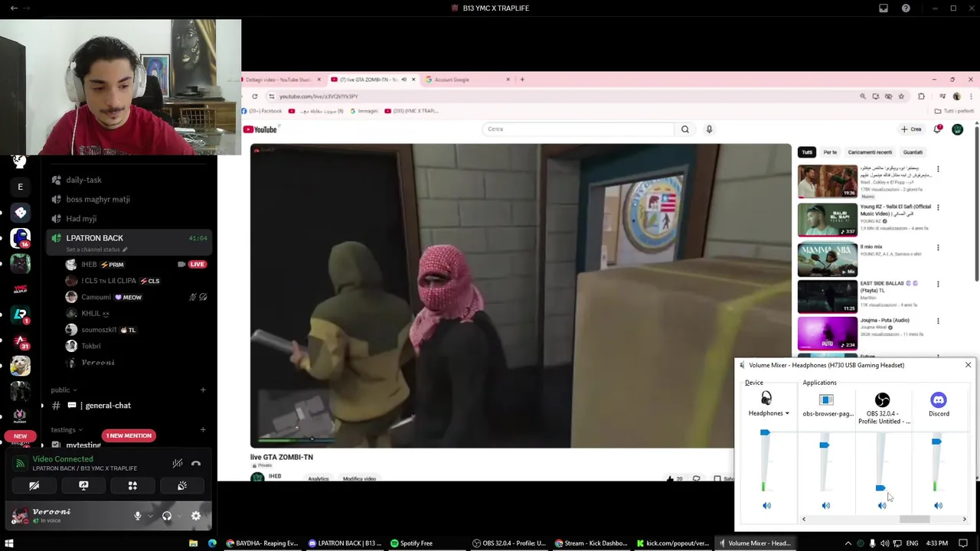Image resolution: width=980 pixels, height=551 pixels.
Task: Click the Headphones volume slider handle
Action: click(765, 433)
